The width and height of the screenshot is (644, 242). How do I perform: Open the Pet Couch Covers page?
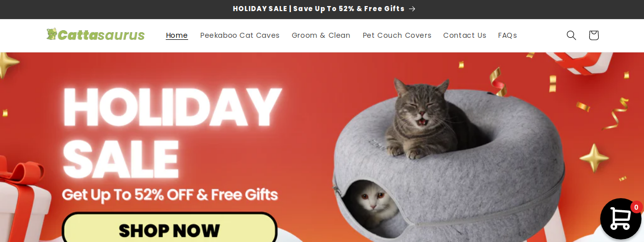pos(397,35)
